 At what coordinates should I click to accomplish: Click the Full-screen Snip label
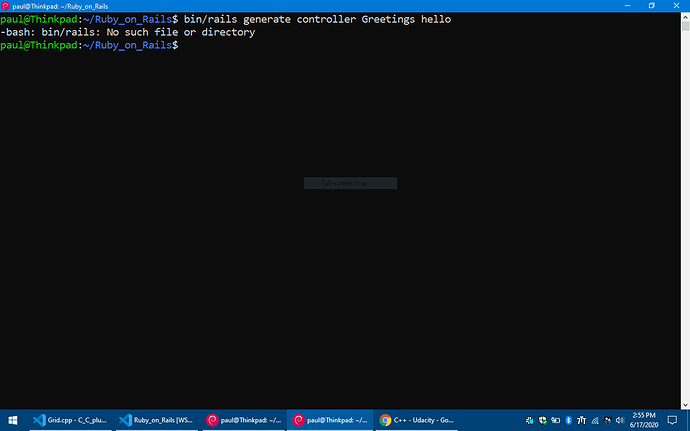coord(350,183)
